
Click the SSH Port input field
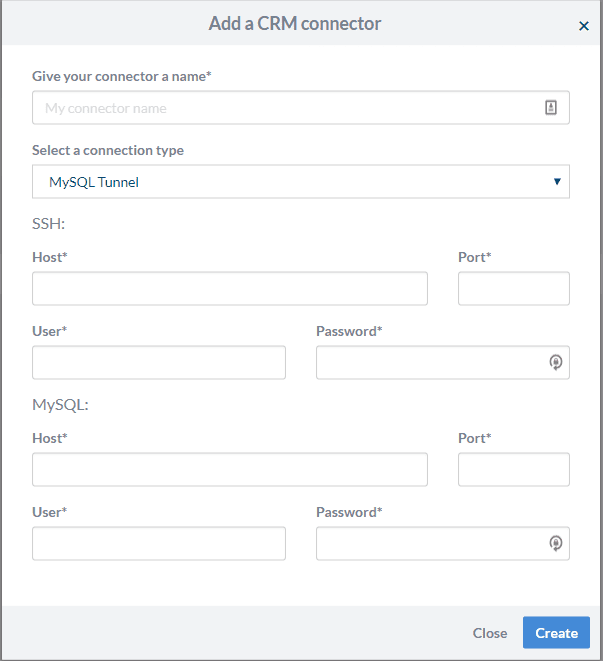(x=514, y=288)
